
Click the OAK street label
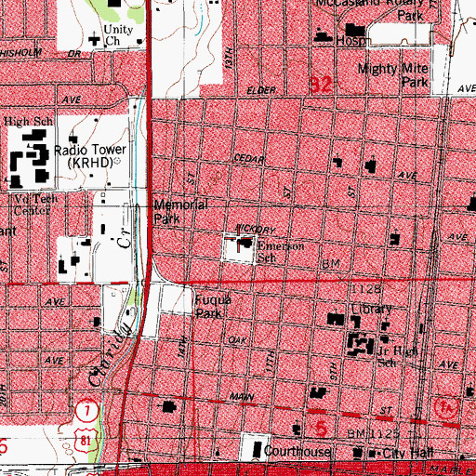coord(238,340)
